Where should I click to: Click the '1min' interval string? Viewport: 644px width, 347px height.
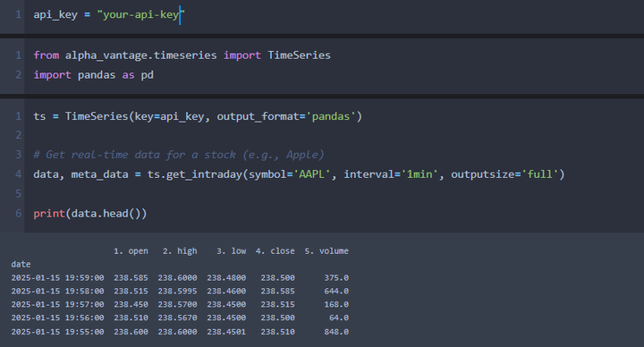point(419,174)
